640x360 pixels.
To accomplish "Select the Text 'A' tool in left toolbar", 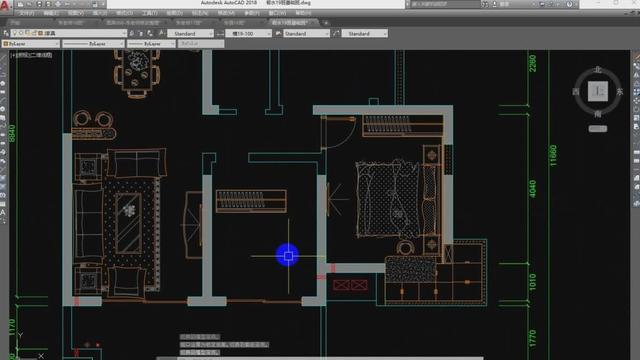I will tap(3, 212).
